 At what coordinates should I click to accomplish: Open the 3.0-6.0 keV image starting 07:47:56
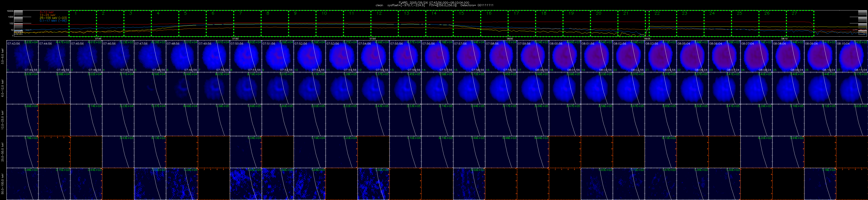click(x=150, y=56)
